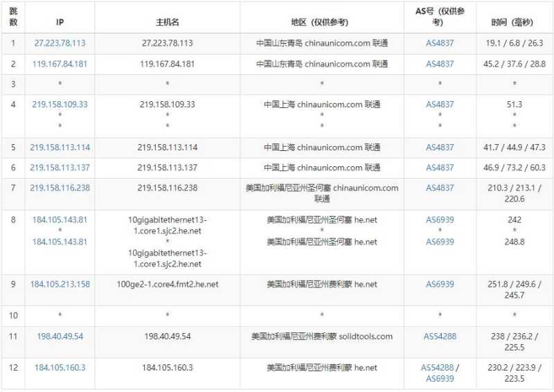Viewport: 554px width, 392px height.
Task: Select hostname text 27.223.78.113 in hop 1
Action: pos(167,43)
